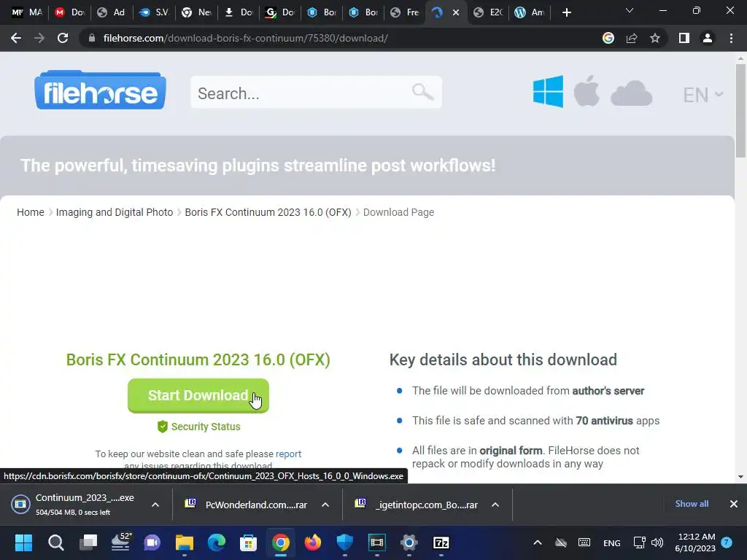The height and width of the screenshot is (560, 747).
Task: Click the search magnifier icon in FileHorse search box
Action: tap(422, 91)
